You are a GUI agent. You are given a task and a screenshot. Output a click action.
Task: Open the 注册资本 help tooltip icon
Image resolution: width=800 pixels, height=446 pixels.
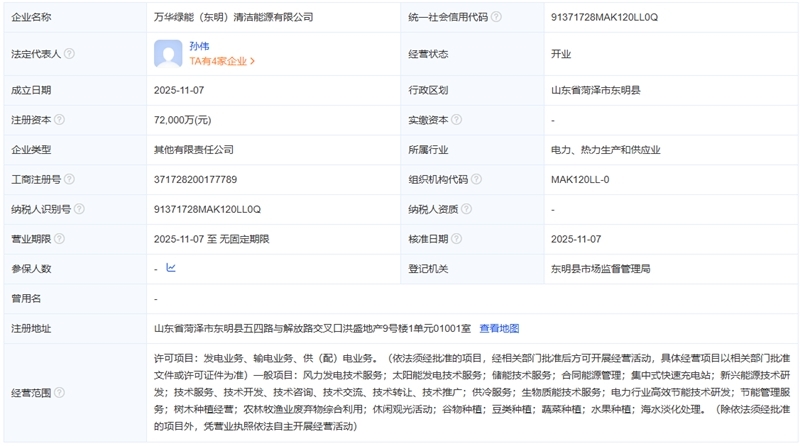tap(58, 120)
